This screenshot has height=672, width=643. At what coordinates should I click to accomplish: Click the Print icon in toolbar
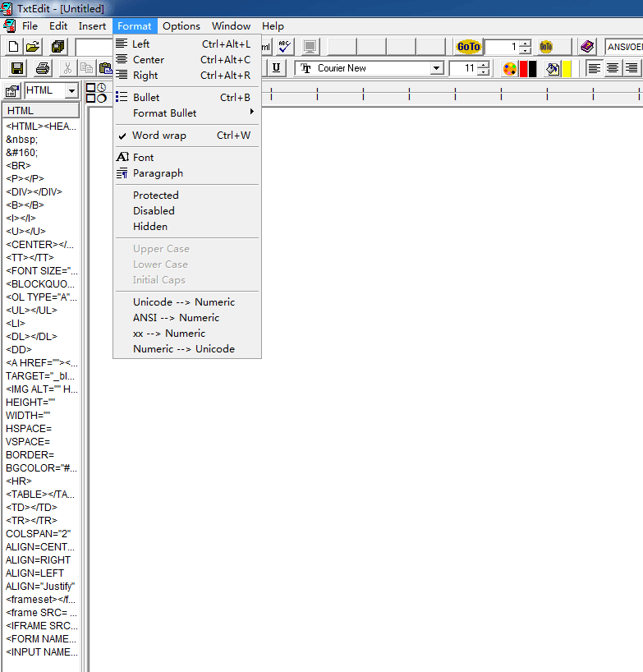point(43,68)
